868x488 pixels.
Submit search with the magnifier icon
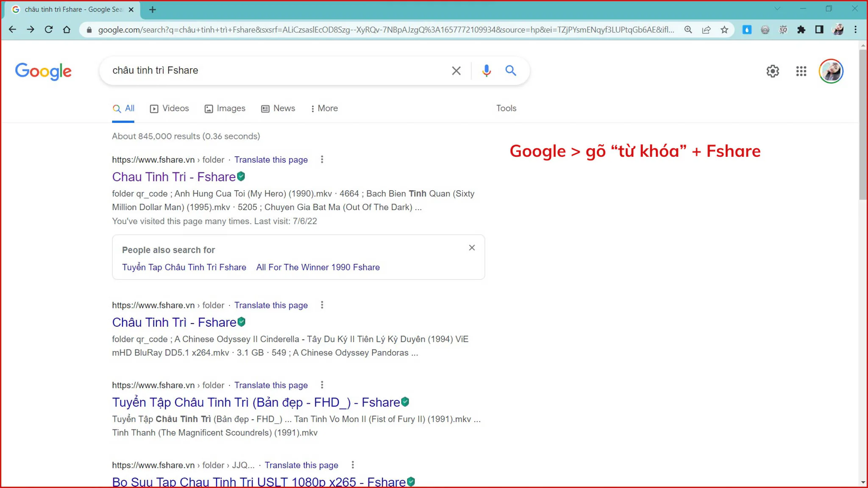pos(511,71)
